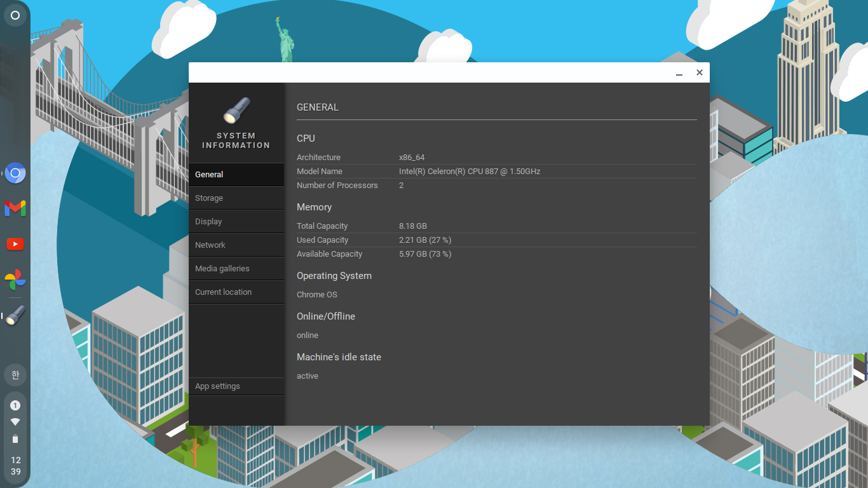Click the 2.21 GB (27 %) used value

tap(425, 240)
